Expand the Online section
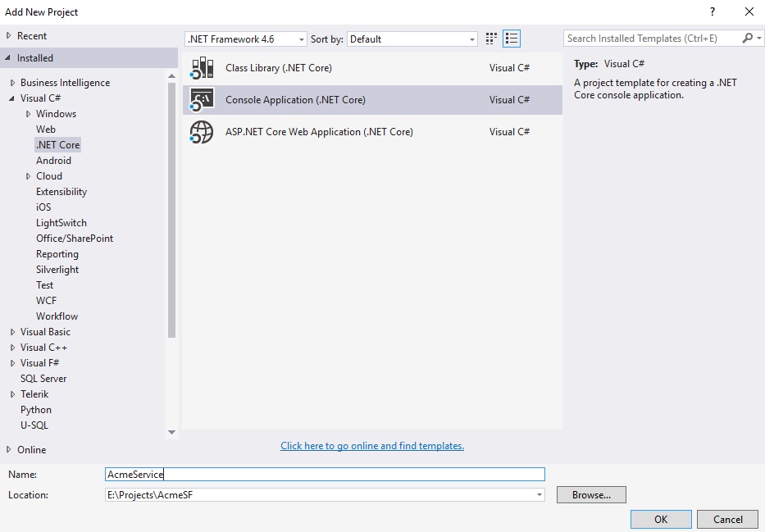Viewport: 765px width, 532px height. [x=8, y=449]
